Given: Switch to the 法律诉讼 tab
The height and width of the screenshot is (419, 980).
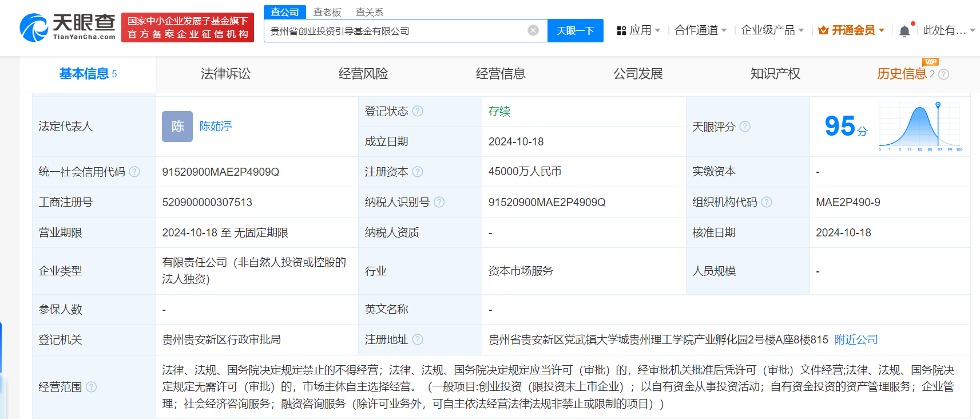Looking at the screenshot, I should (x=225, y=74).
